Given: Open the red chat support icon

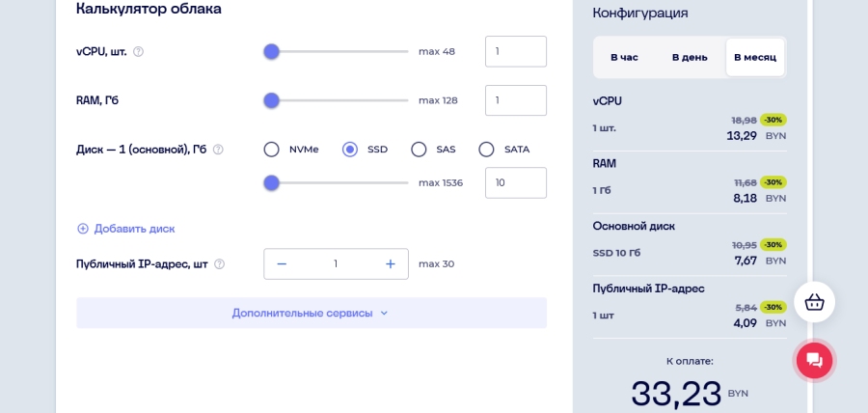Looking at the screenshot, I should (814, 360).
